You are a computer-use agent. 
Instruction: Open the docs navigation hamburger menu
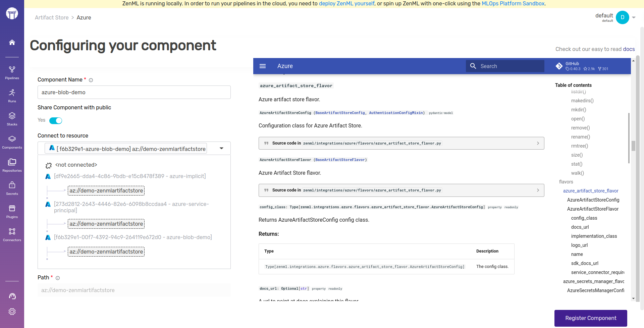click(263, 66)
